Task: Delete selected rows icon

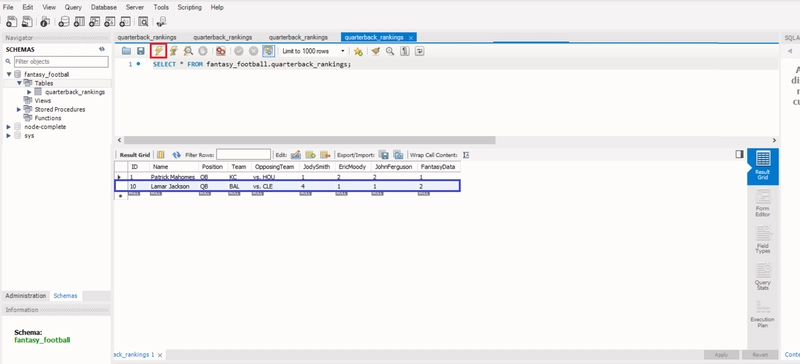Action: click(x=325, y=155)
